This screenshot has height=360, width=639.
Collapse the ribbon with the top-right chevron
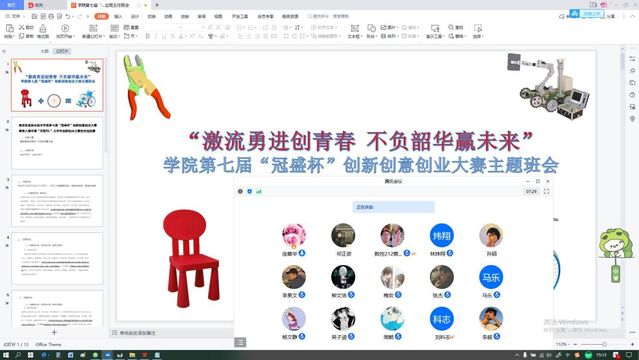click(633, 16)
